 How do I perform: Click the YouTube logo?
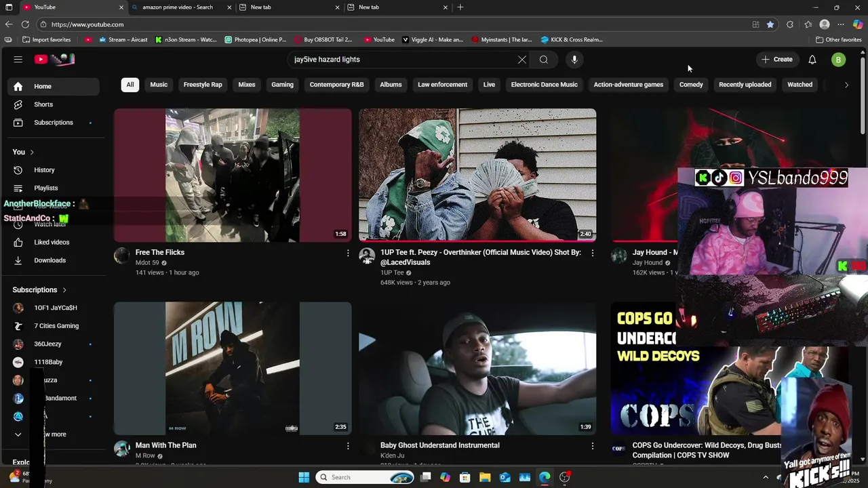click(54, 60)
